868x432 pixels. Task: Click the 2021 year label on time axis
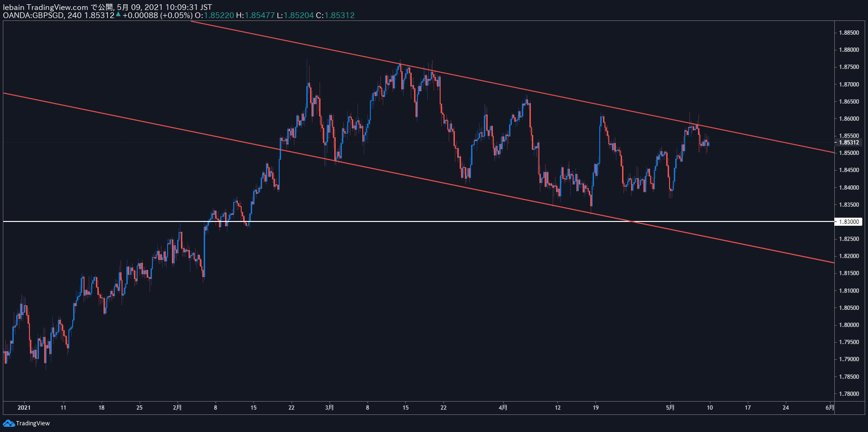click(x=24, y=408)
